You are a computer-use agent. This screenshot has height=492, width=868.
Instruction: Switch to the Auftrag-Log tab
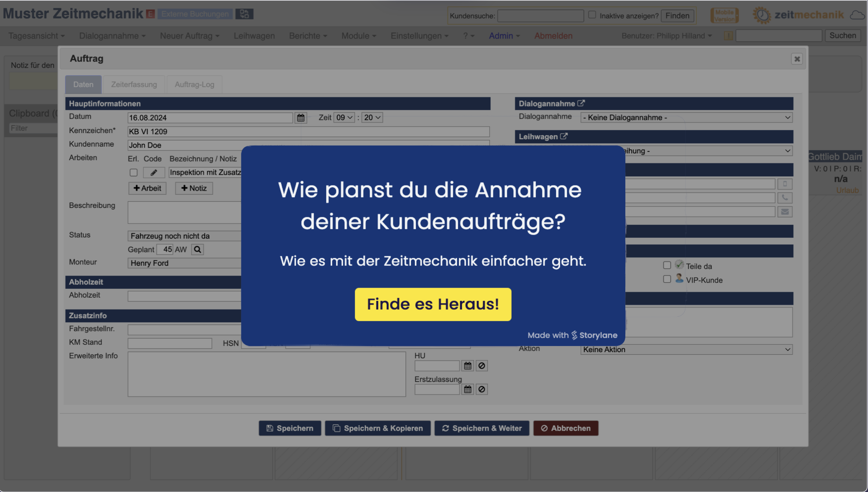coord(194,84)
